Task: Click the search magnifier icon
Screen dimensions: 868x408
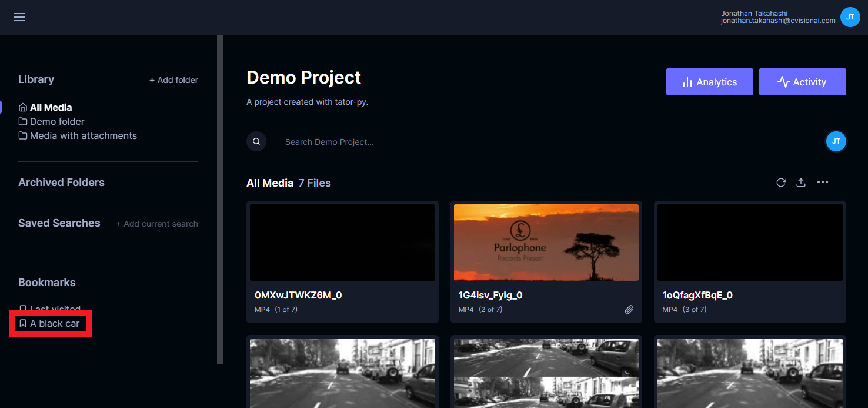Action: tap(256, 141)
